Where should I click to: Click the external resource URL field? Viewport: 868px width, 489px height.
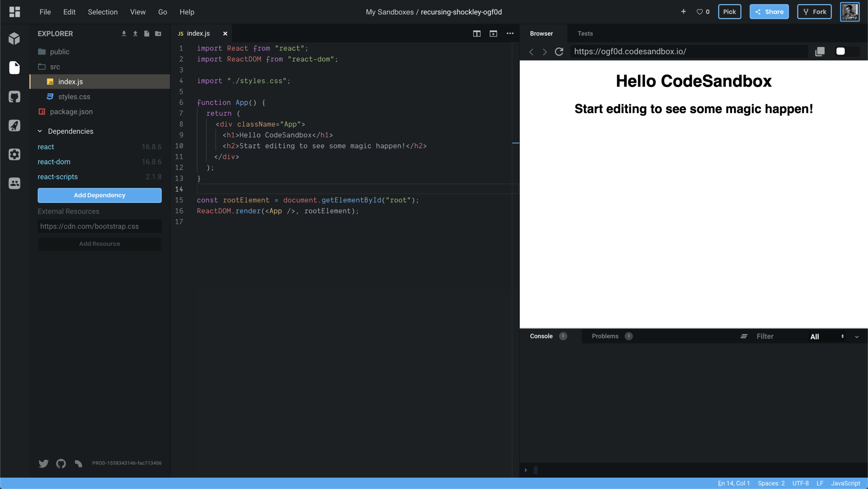coord(99,226)
